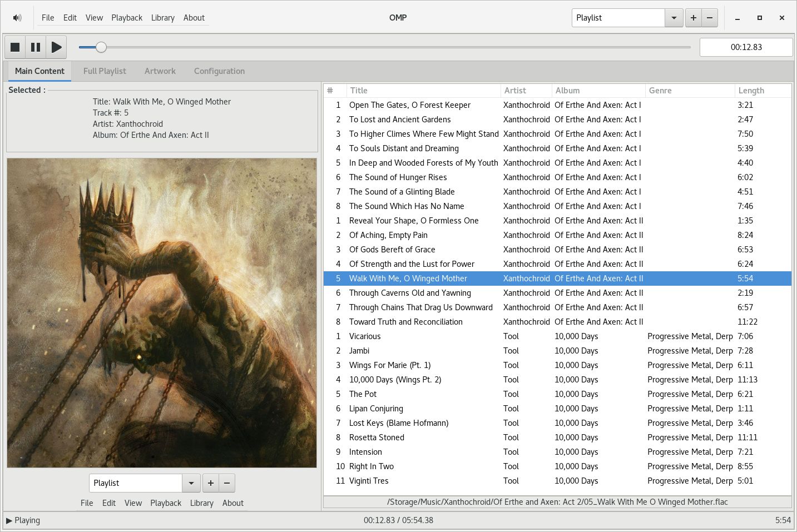Select the track "Rosetta Stoned"
Screen dimensions: 797x532
click(557, 437)
